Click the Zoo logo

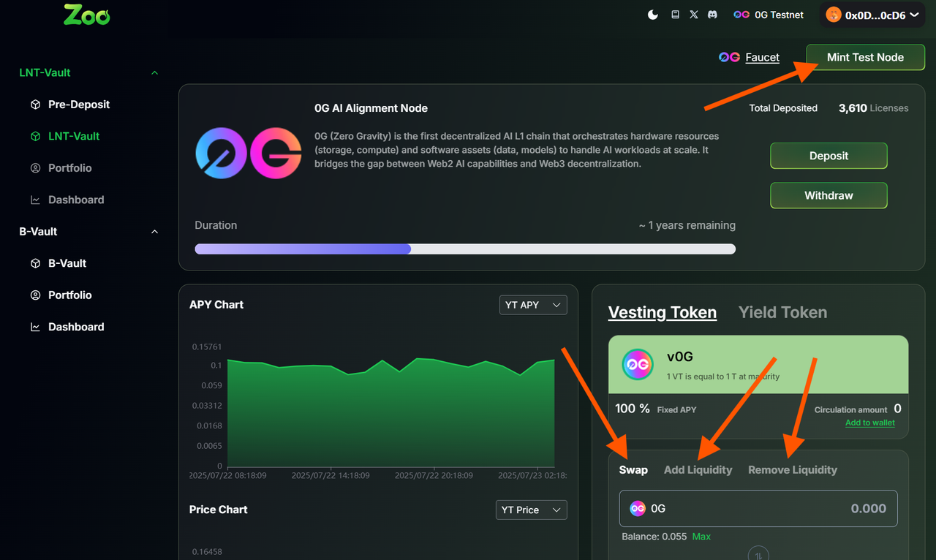tap(86, 15)
